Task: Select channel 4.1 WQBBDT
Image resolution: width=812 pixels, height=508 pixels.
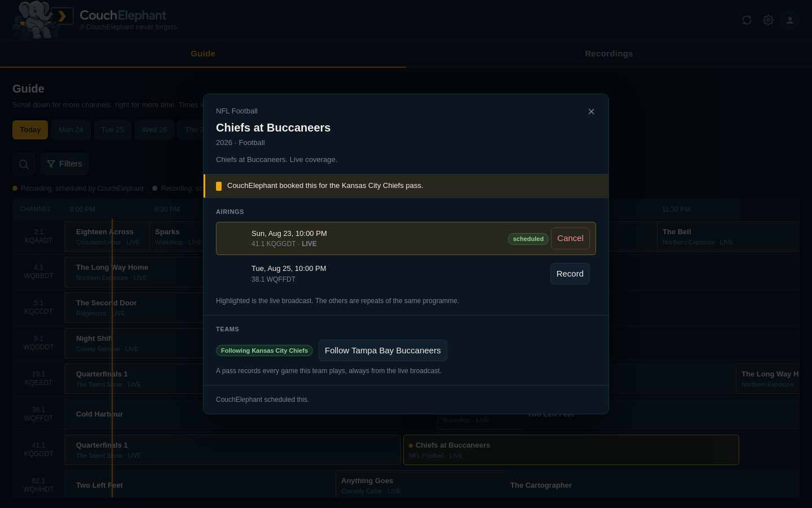Action: (38, 272)
